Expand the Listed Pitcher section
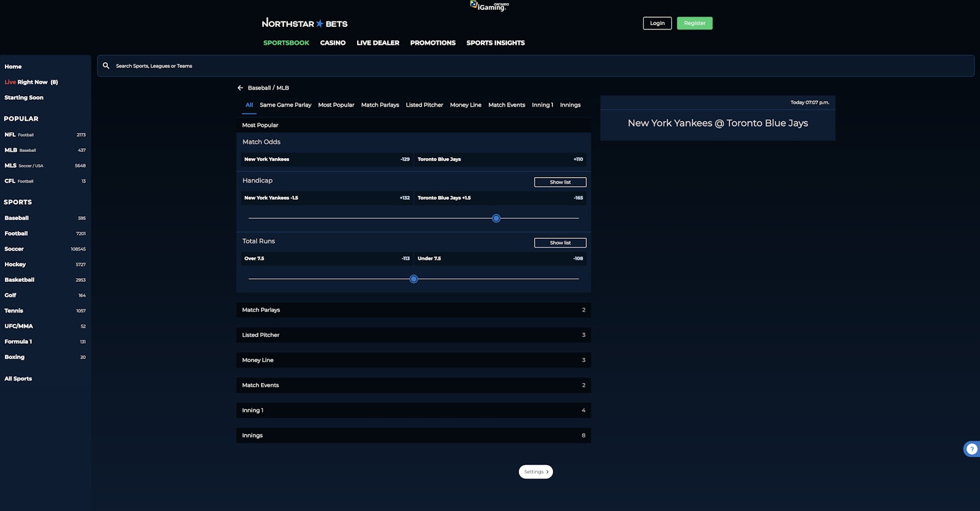This screenshot has width=980, height=511. (413, 335)
